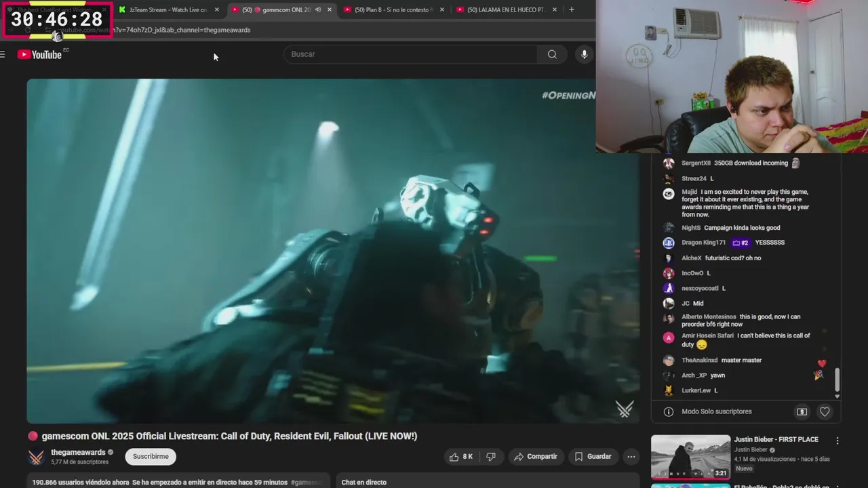Open more actions ellipsis under the video
This screenshot has height=488, width=868.
(x=631, y=457)
